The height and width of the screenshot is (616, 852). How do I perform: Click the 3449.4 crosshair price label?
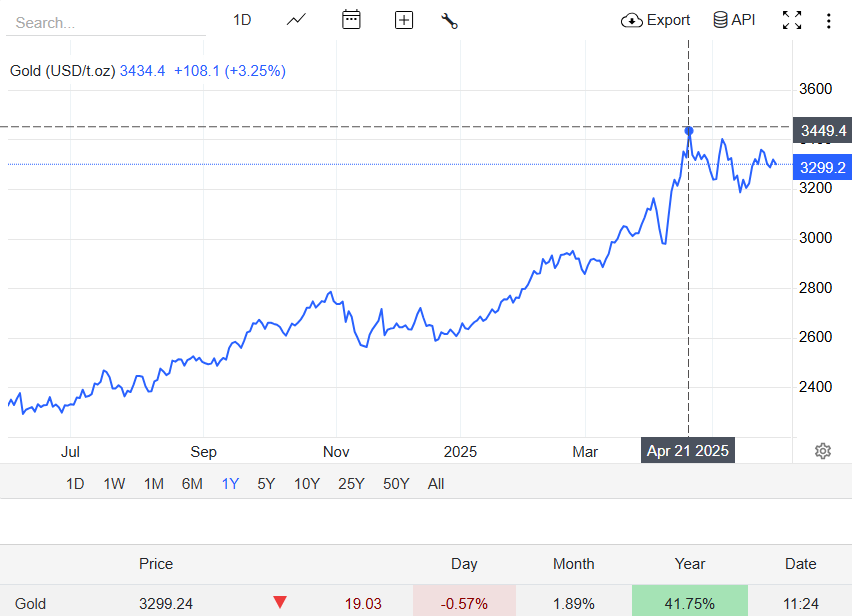823,130
